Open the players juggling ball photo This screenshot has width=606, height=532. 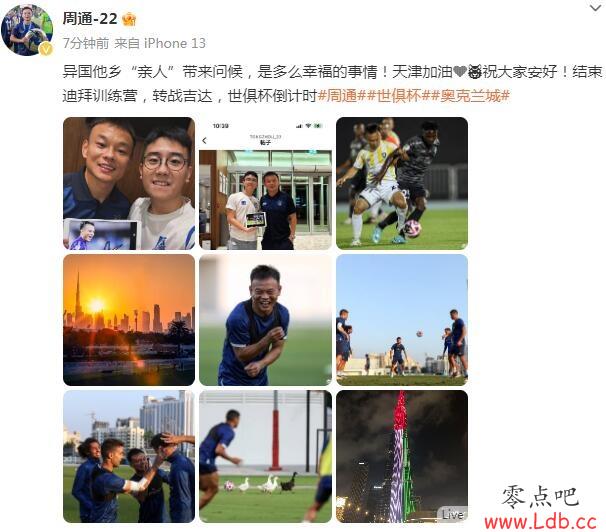click(x=402, y=320)
